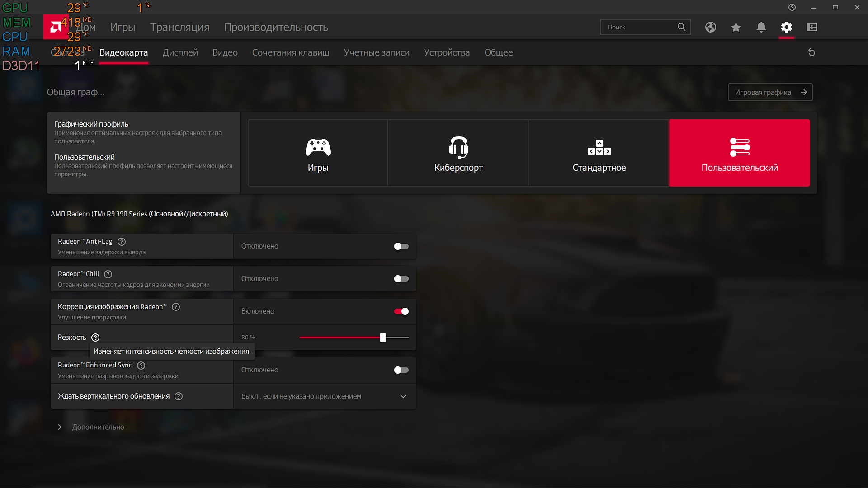Select the Киберспорт graphics profile

(458, 153)
